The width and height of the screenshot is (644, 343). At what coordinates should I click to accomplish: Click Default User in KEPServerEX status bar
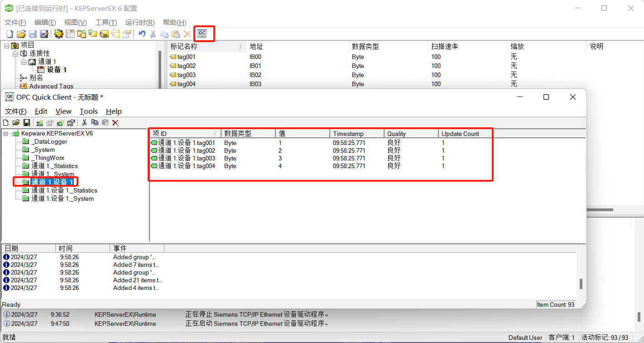click(x=525, y=338)
